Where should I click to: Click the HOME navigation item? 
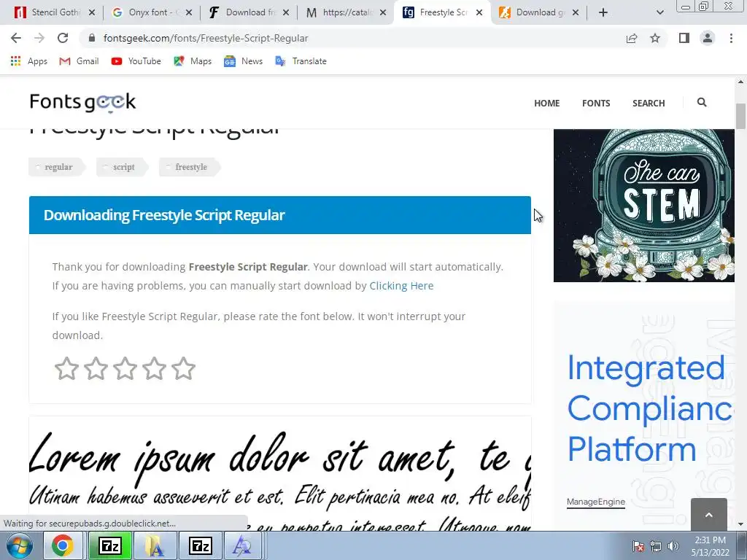(547, 103)
